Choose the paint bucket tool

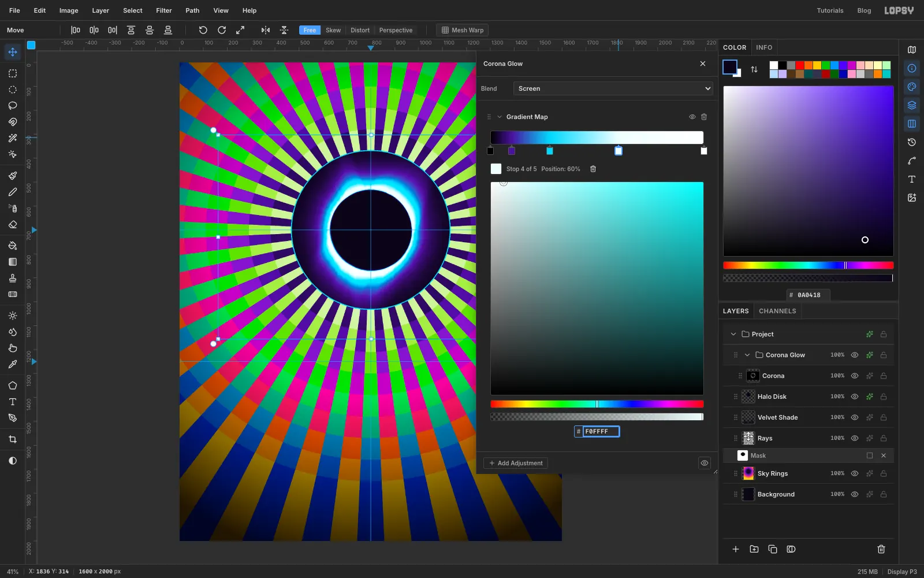pos(13,246)
